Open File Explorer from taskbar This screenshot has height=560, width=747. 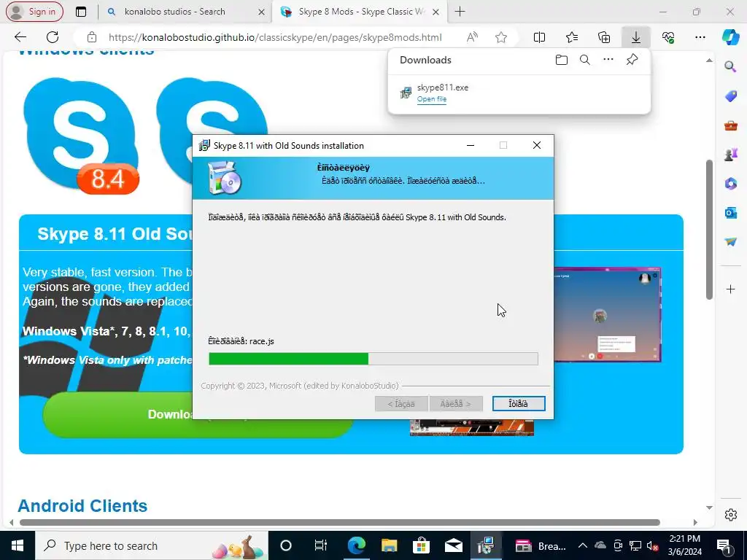click(389, 545)
